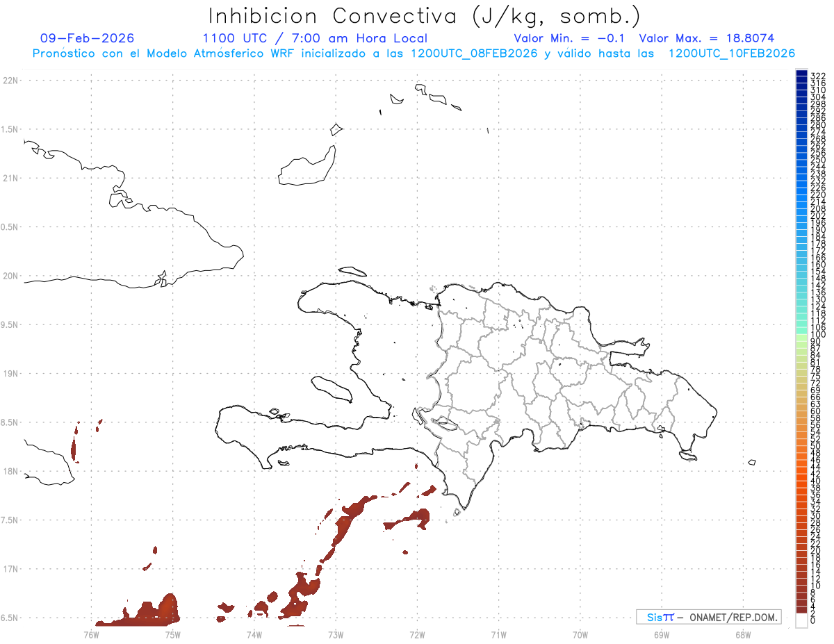Click the "Valor Max. = 18.8074" text
This screenshot has height=644, width=834.
[x=707, y=38]
